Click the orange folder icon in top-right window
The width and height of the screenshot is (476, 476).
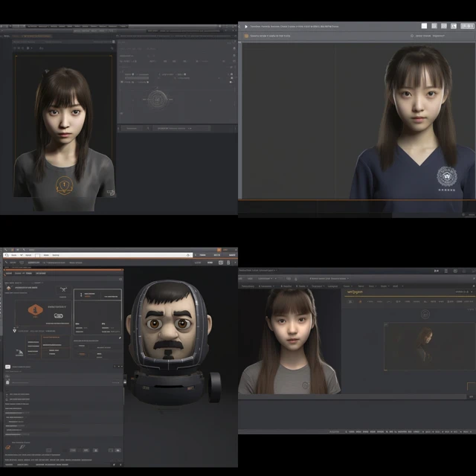pyautogui.click(x=246, y=36)
